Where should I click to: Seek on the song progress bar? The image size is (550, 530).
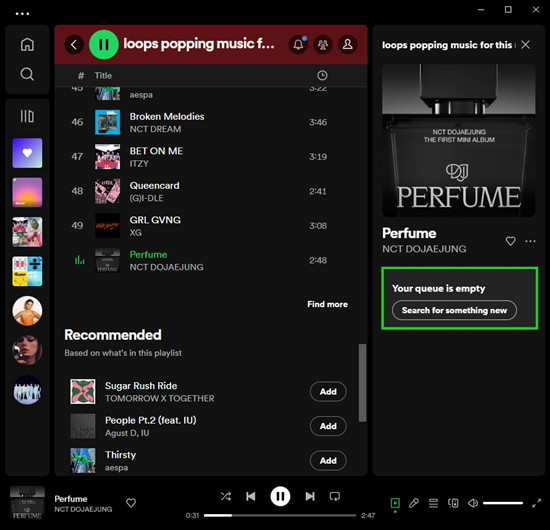click(x=280, y=515)
